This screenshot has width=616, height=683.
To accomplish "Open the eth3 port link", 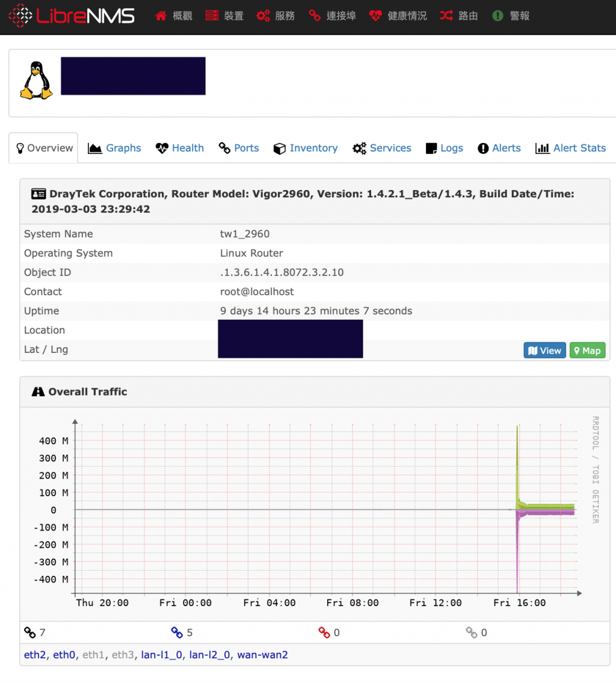I will pos(123,655).
